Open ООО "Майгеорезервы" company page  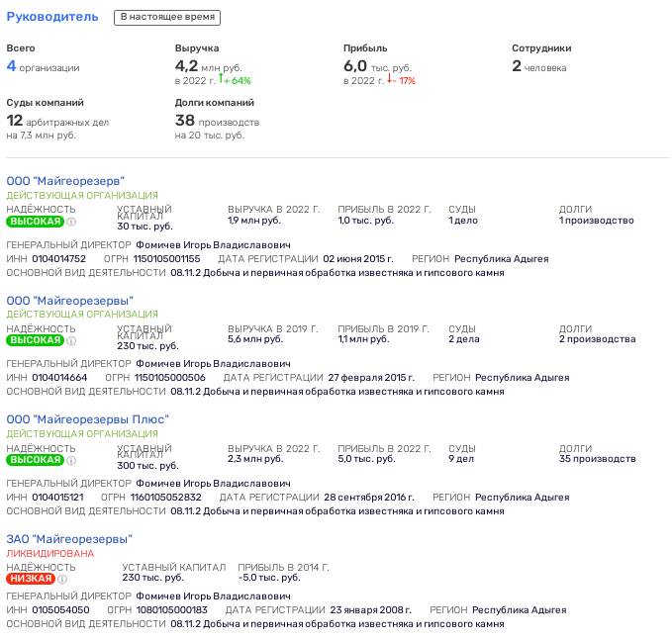tap(70, 301)
